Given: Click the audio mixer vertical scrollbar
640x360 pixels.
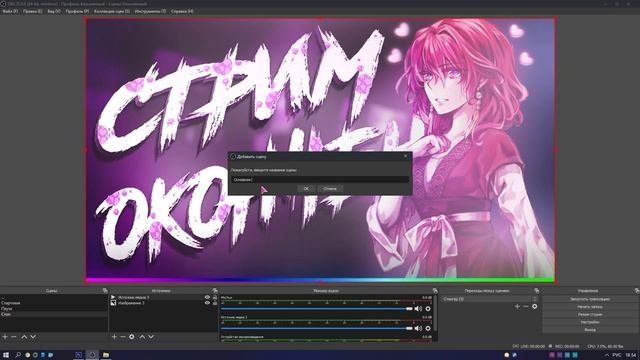Looking at the screenshot, I should [x=436, y=314].
